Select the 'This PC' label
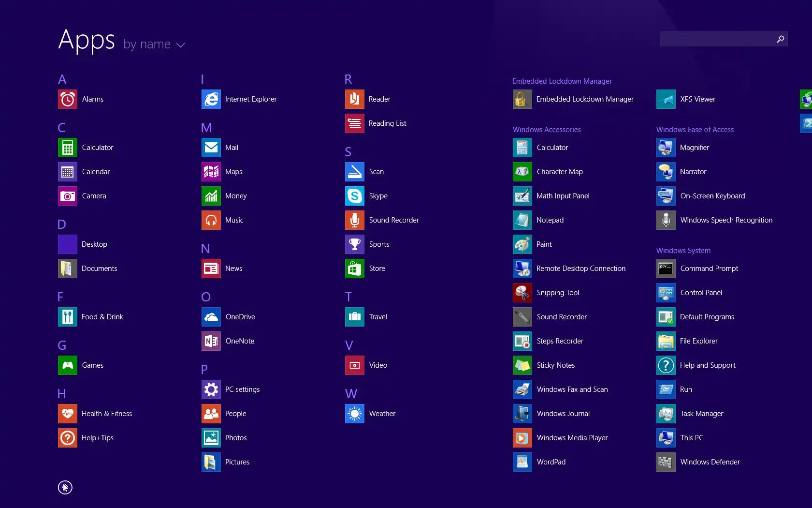812x508 pixels. [x=692, y=438]
